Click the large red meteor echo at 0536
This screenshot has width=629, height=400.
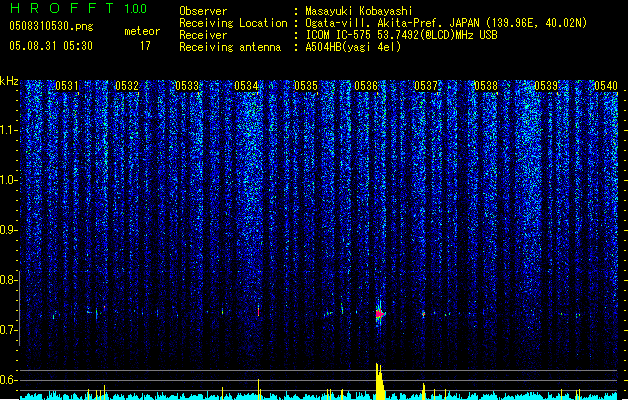tap(379, 314)
